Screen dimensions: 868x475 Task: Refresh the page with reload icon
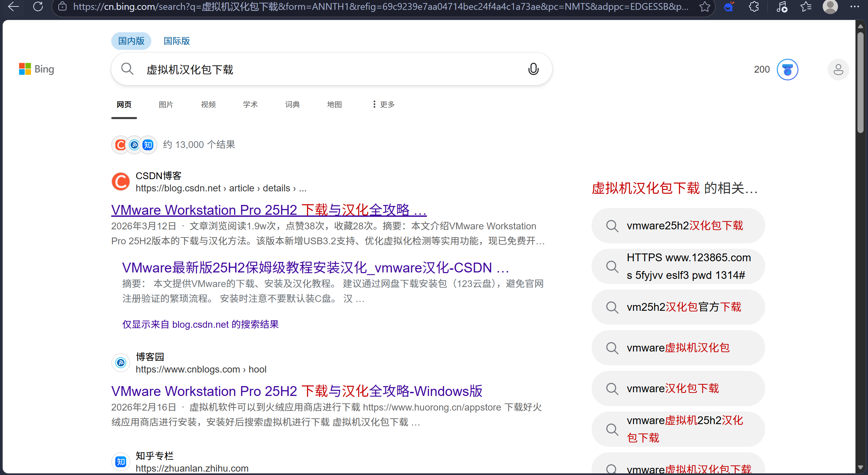point(38,6)
